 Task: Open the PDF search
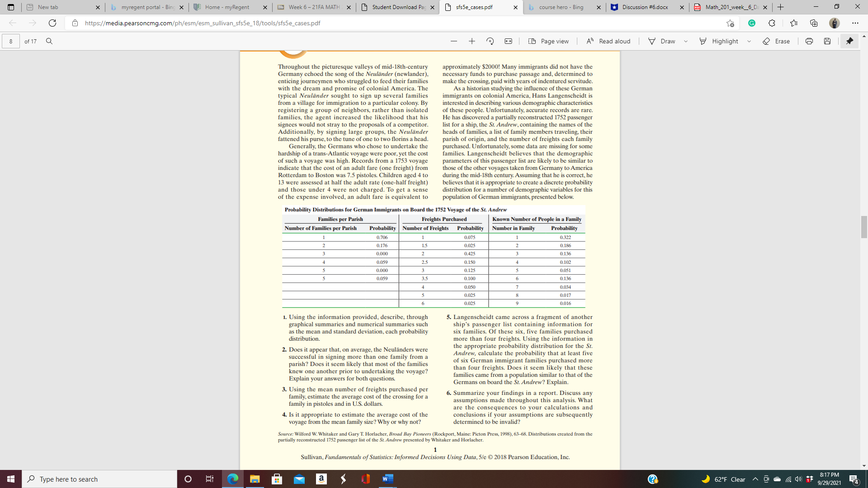(50, 41)
